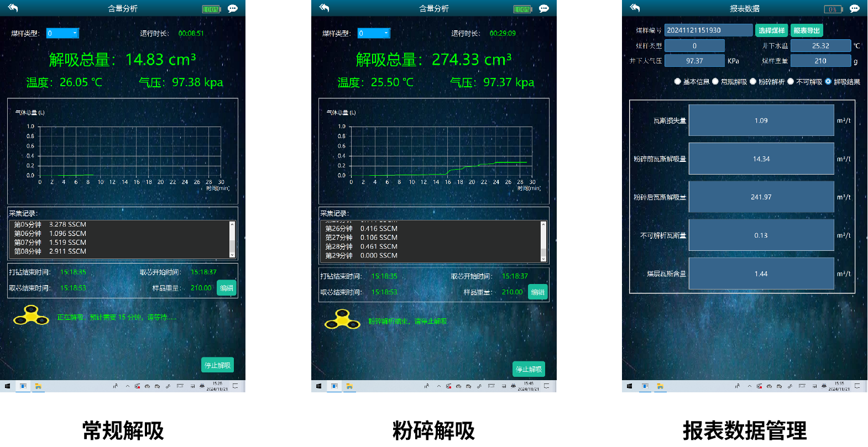Screen dimensions: 868x447
Task: Select the 不可解吸 report section
Action: (x=791, y=82)
